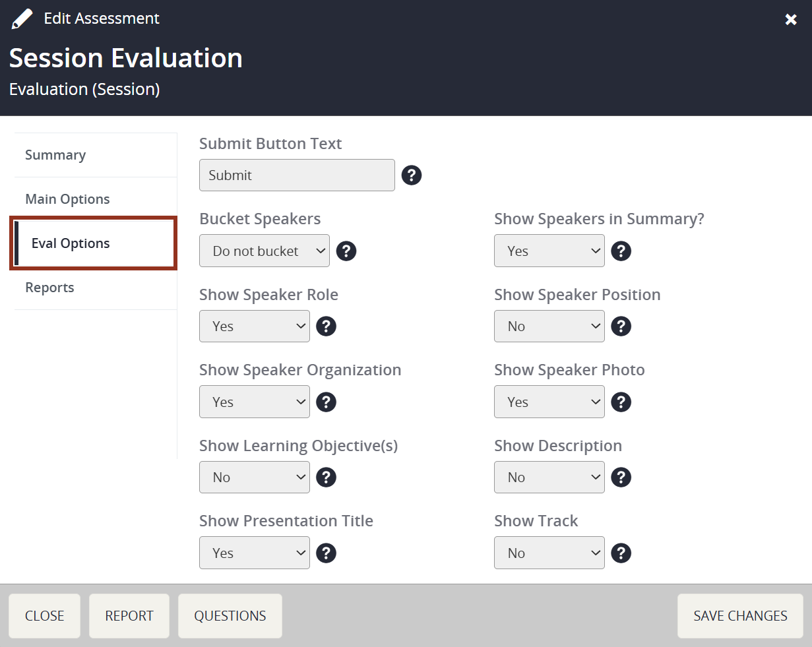Click the Session Evaluation title text
The height and width of the screenshot is (647, 812).
(126, 58)
